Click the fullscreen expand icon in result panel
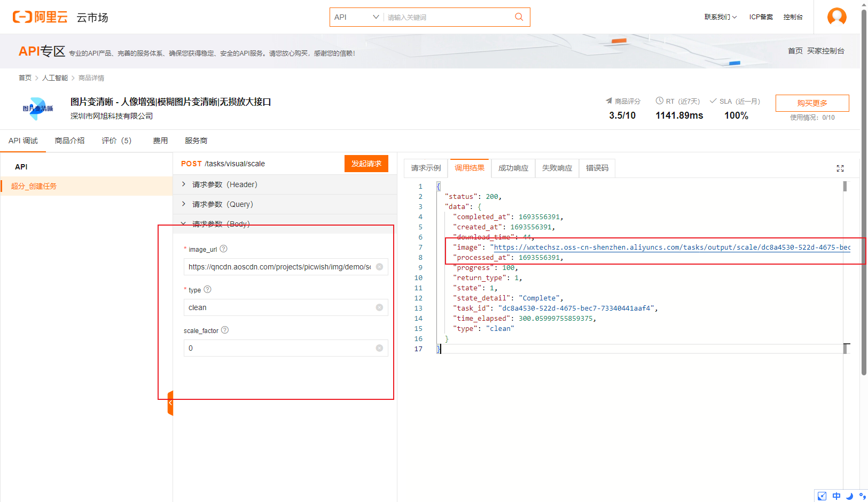The width and height of the screenshot is (868, 502). point(840,168)
